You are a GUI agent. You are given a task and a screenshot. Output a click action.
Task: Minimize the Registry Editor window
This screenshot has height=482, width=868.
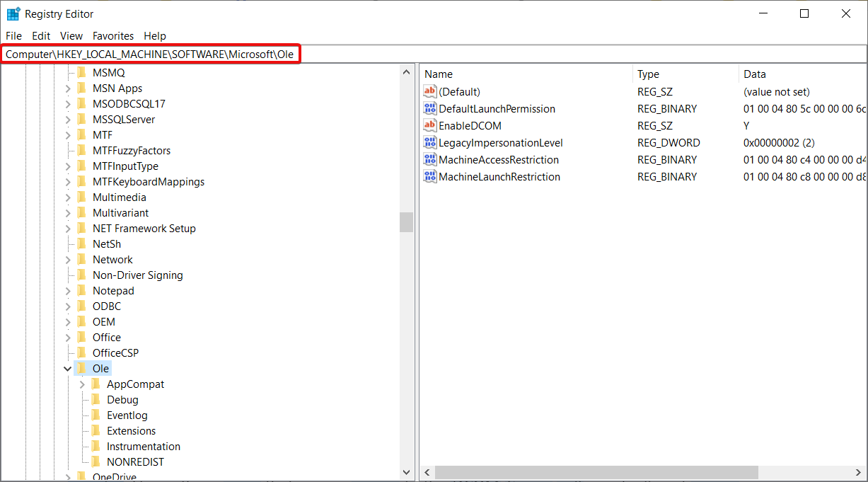[763, 13]
